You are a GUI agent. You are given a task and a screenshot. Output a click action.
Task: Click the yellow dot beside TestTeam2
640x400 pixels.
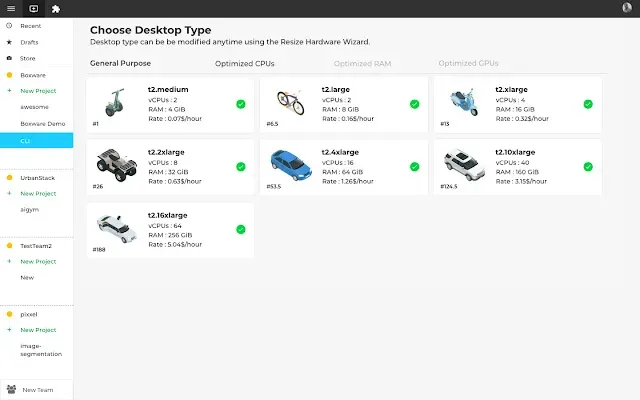point(9,246)
